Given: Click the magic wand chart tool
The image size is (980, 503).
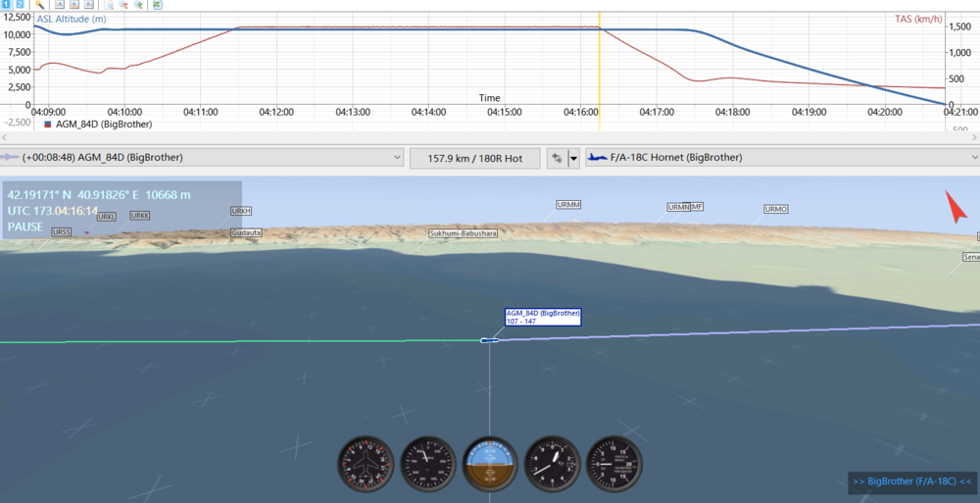Looking at the screenshot, I should [x=40, y=4].
